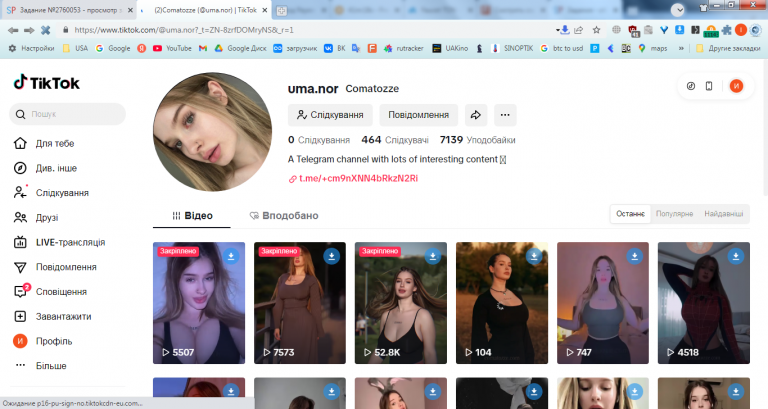Expand the hidden bookmarks chevron

click(681, 48)
